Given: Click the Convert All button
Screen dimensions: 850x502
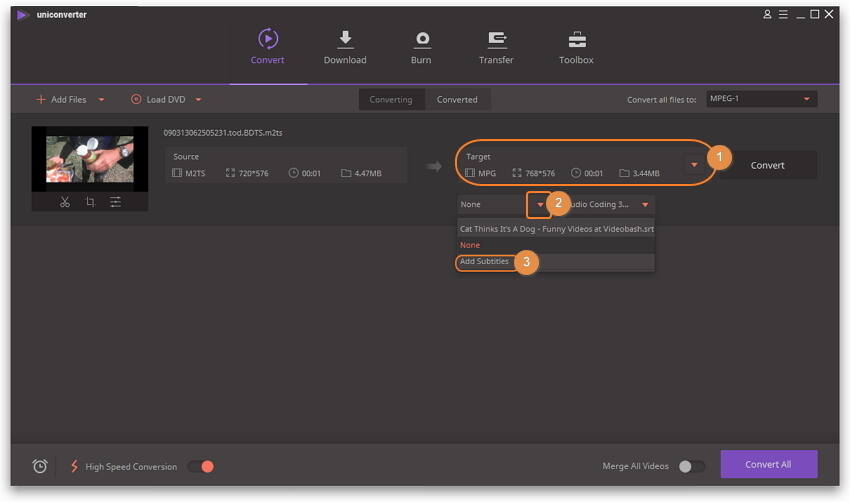Looking at the screenshot, I should [x=768, y=464].
